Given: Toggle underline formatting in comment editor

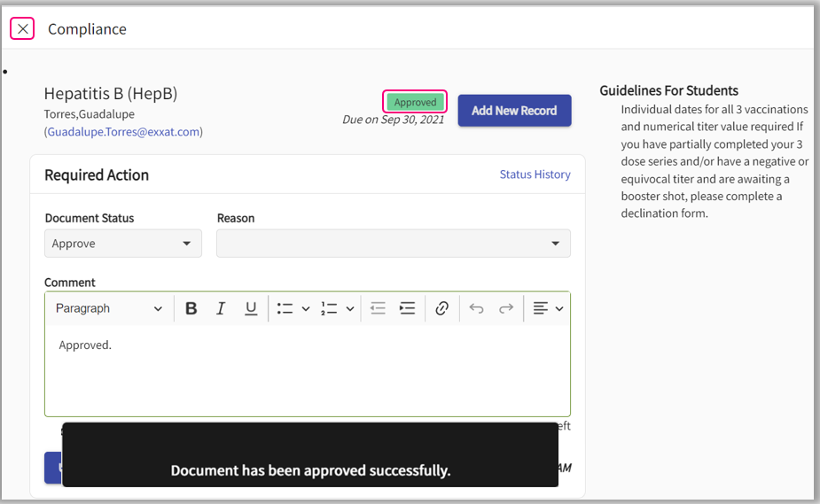Looking at the screenshot, I should coord(251,308).
